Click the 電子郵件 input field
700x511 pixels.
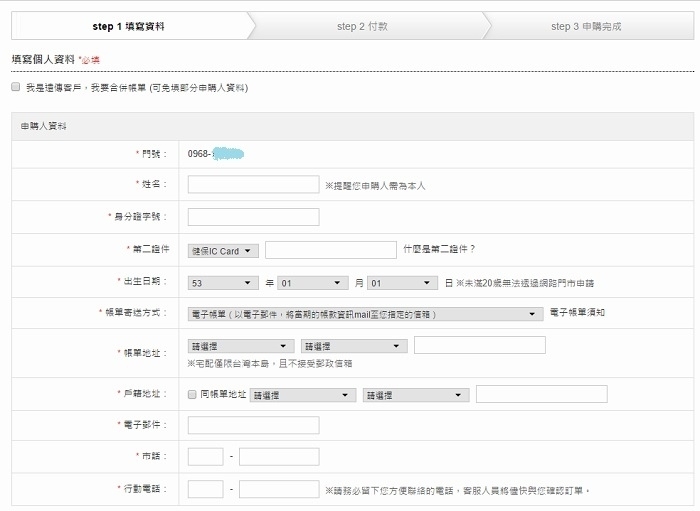point(253,425)
